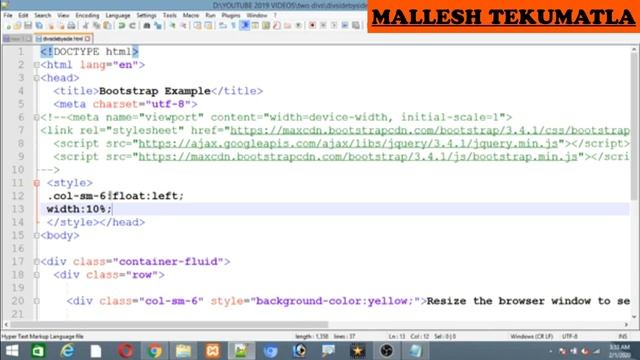Viewport: 640px width, 360px height.
Task: Zoom out using the toolbar icon
Action: (184, 26)
